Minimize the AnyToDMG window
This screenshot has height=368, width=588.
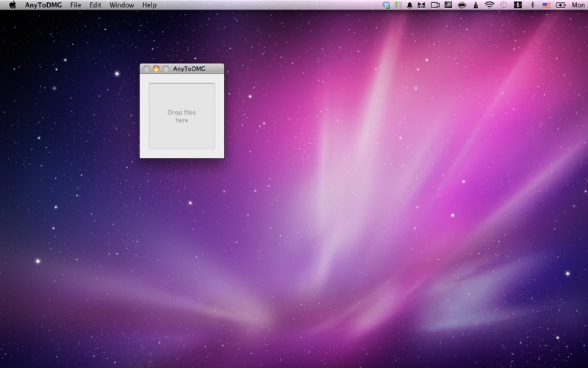(x=156, y=69)
